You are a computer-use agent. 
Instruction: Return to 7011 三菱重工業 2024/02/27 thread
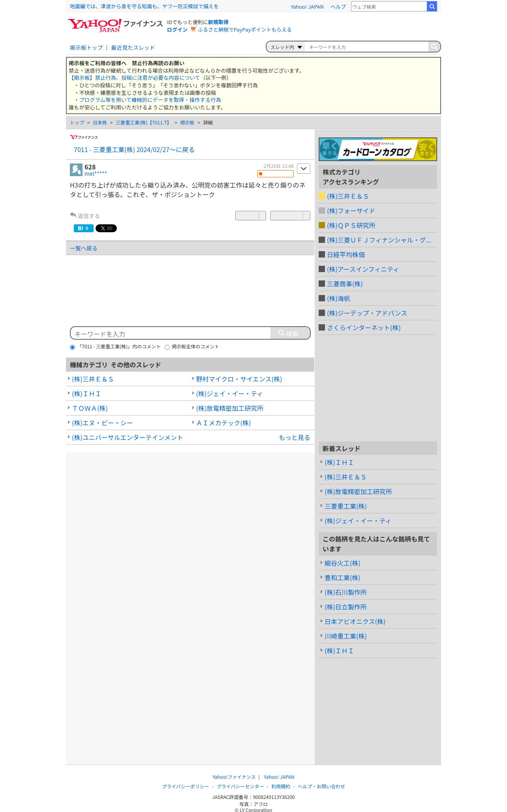click(134, 150)
